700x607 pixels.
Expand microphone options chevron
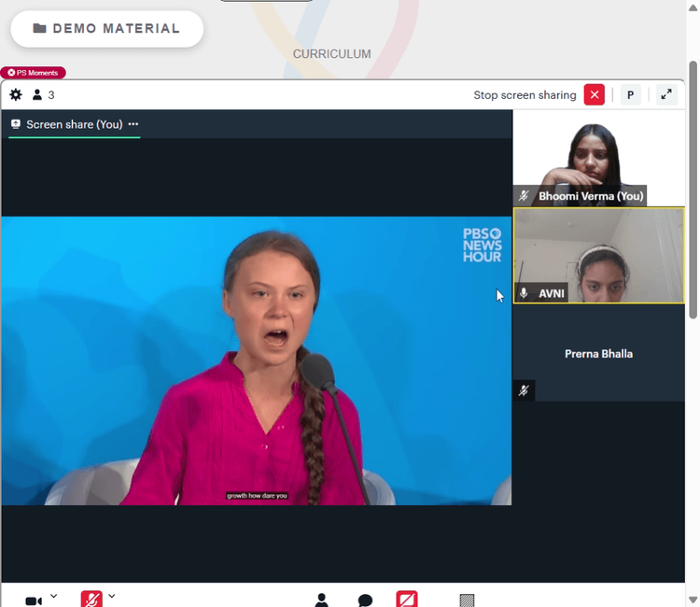point(112,596)
